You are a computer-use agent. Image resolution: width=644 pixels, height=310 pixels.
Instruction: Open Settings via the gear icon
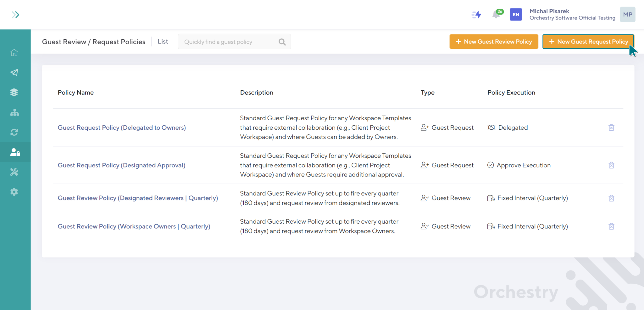14,192
